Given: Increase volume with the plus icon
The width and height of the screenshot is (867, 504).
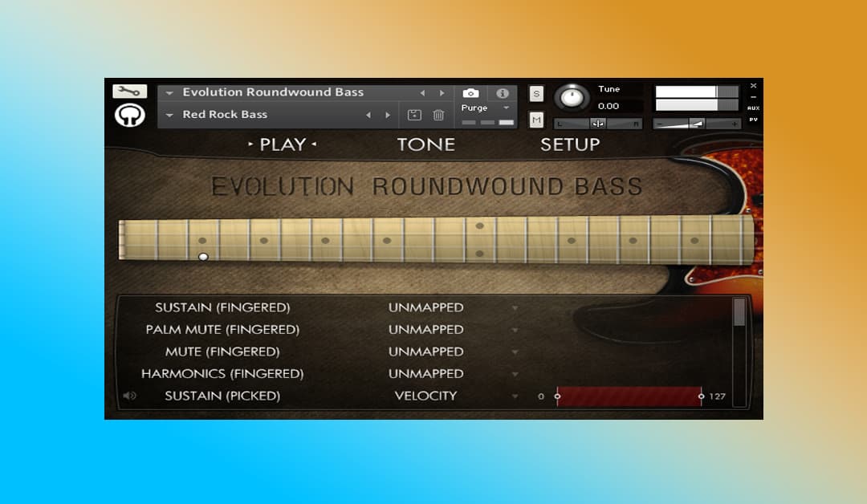Looking at the screenshot, I should click(x=735, y=124).
